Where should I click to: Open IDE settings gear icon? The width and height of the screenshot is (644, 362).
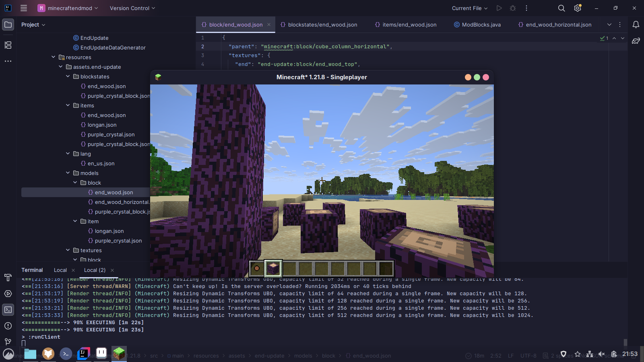click(x=578, y=8)
